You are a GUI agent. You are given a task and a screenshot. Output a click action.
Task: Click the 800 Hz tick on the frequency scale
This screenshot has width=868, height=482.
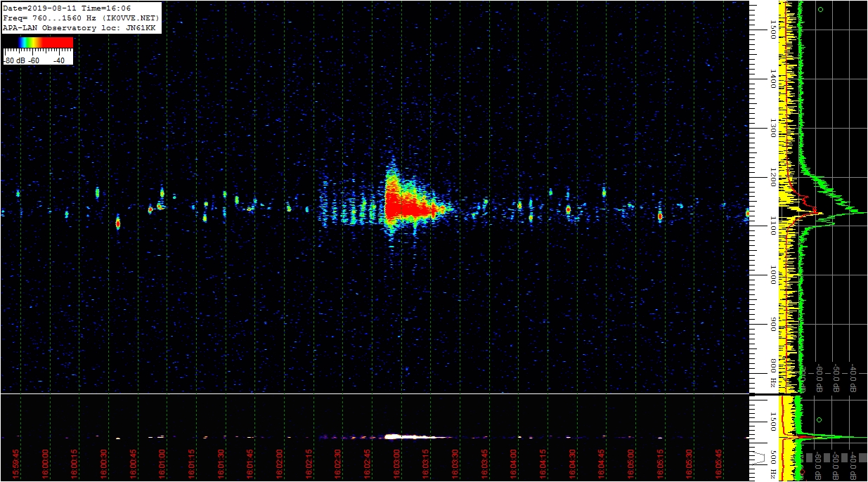tap(772, 374)
